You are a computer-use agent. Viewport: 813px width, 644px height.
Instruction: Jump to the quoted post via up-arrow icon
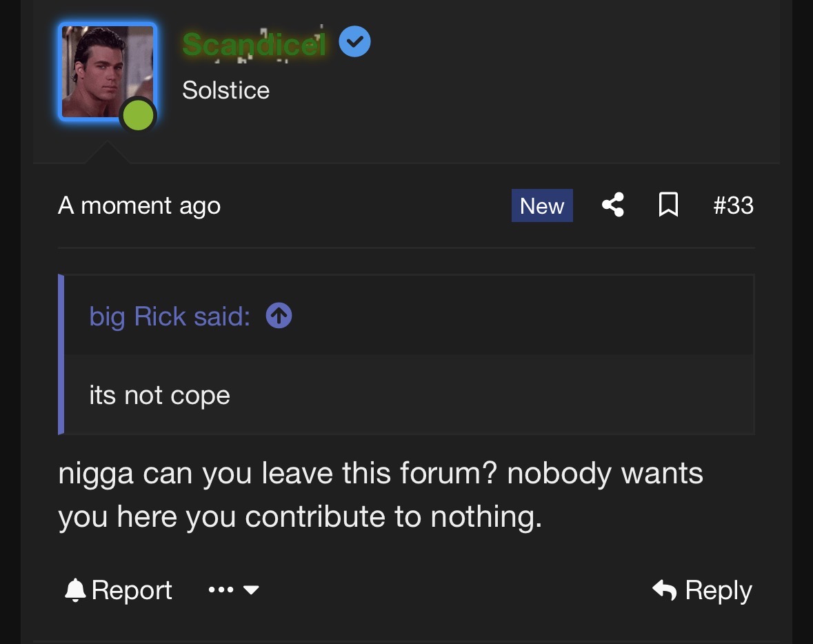pos(279,316)
